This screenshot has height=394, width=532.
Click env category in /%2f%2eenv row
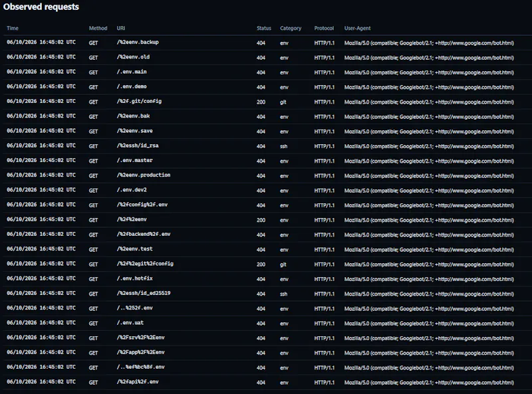(284, 220)
